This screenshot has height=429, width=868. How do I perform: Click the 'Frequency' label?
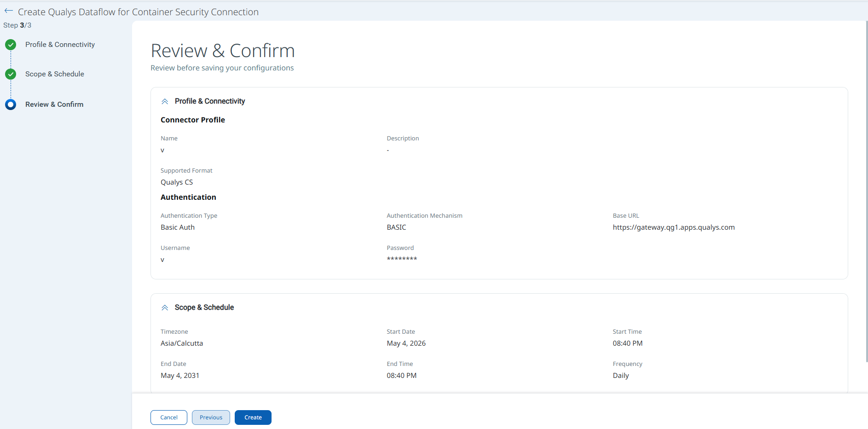[627, 364]
